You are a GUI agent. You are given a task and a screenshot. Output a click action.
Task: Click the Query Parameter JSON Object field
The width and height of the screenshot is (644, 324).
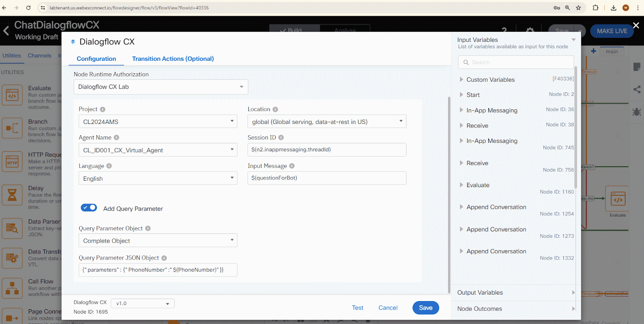[x=158, y=270]
